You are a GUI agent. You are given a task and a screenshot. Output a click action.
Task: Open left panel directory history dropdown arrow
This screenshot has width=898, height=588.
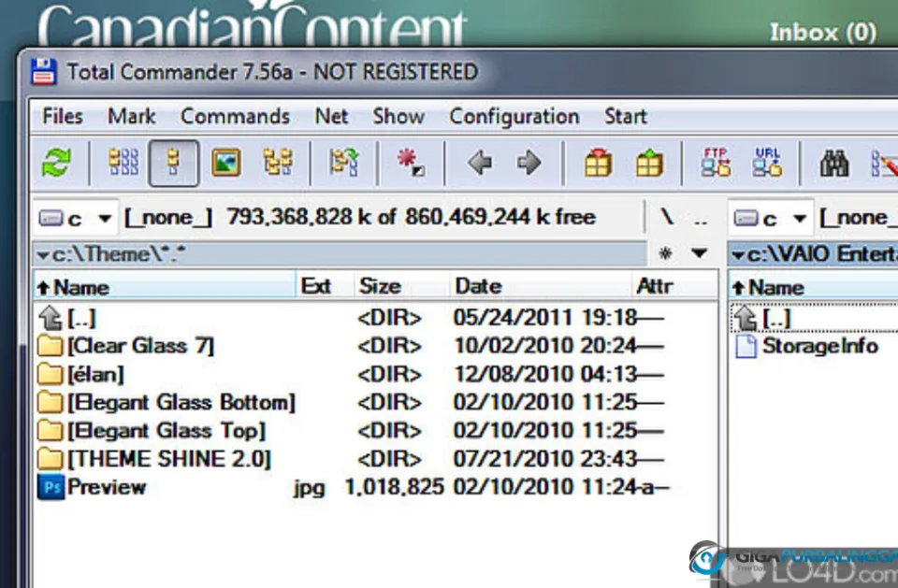coord(699,253)
